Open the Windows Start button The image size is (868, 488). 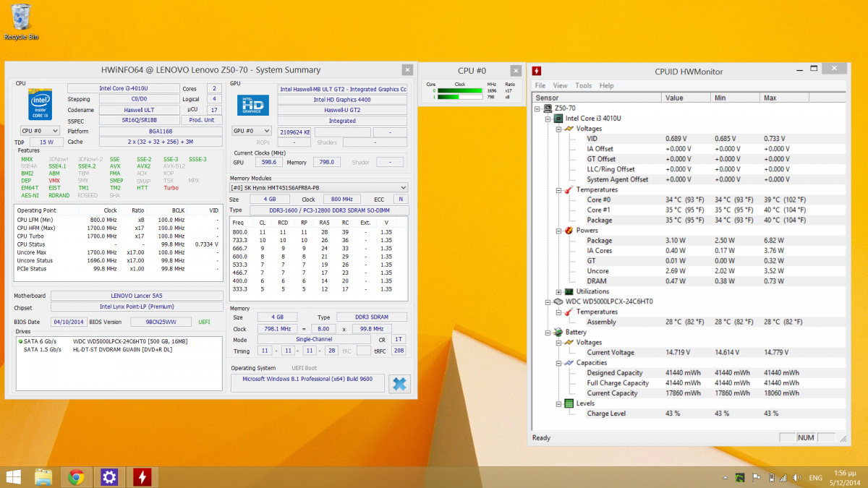point(14,477)
